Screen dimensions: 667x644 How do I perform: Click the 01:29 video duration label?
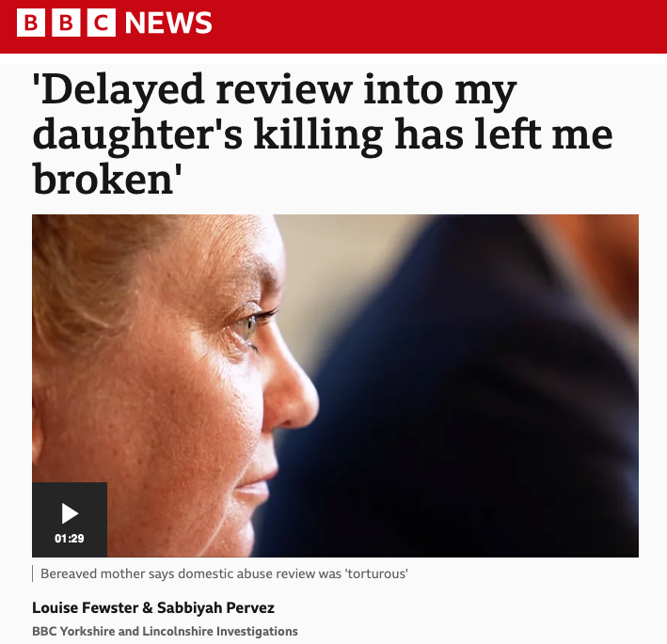tap(70, 538)
